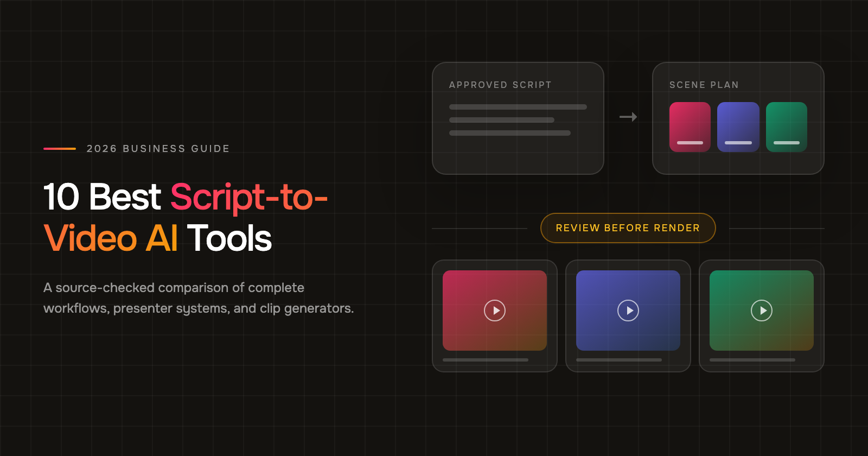Click the progress bar under the blue video
Viewport: 868px width, 456px height.
click(x=619, y=360)
